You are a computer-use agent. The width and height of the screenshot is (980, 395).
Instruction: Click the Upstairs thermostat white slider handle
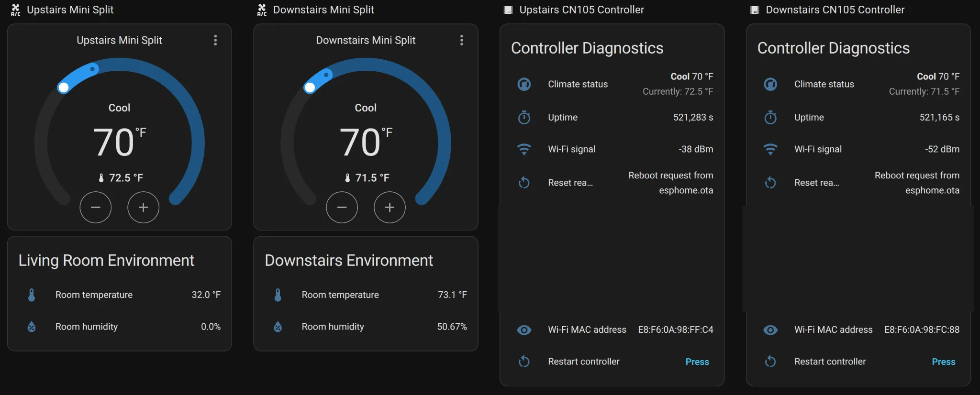63,87
